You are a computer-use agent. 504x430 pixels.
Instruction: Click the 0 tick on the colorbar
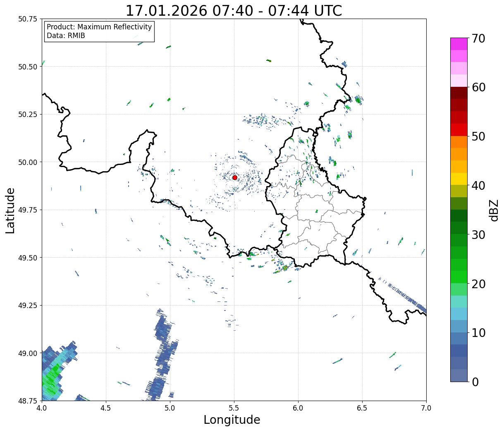point(475,382)
